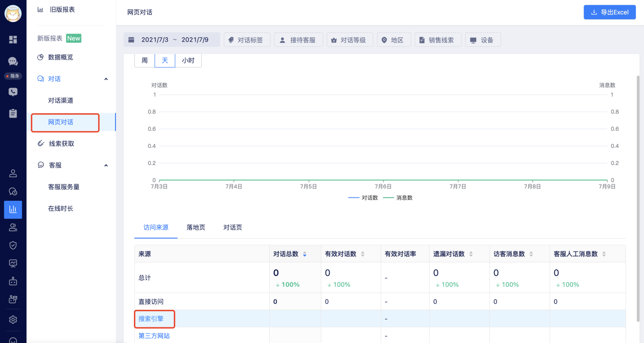Click the 搜索引擎 source link

coord(151,319)
